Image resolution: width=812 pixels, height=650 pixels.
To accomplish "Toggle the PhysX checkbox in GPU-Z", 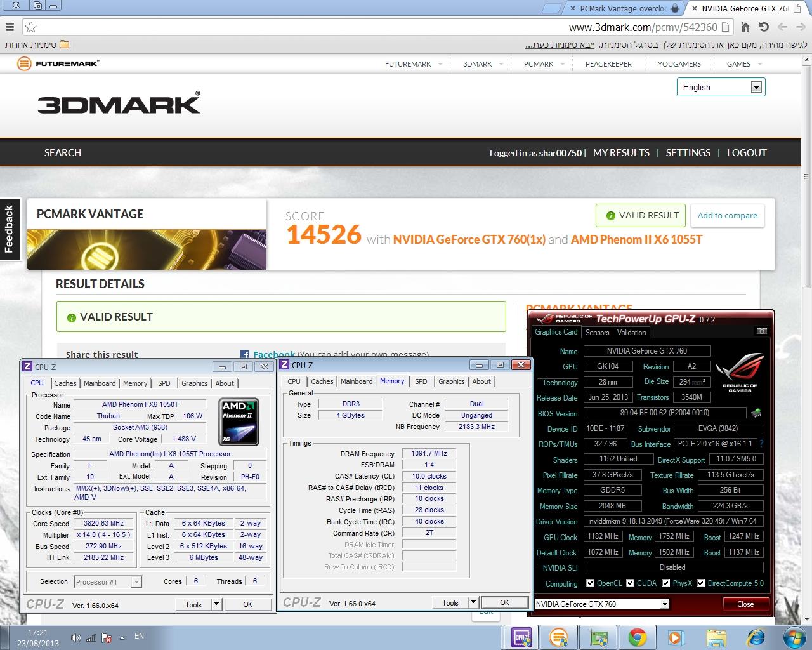I will coord(666,583).
